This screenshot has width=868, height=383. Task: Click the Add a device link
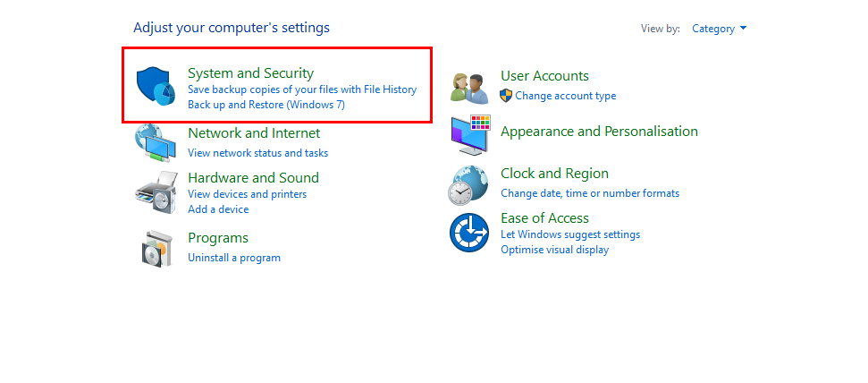click(x=218, y=209)
